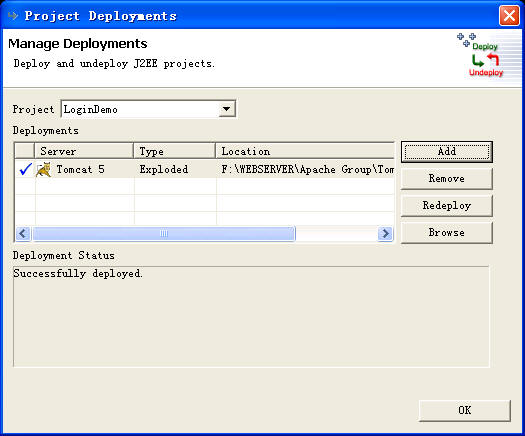Screen dimensions: 525x436
Task: Select the Tomcat 5 deployment row
Action: [x=205, y=169]
